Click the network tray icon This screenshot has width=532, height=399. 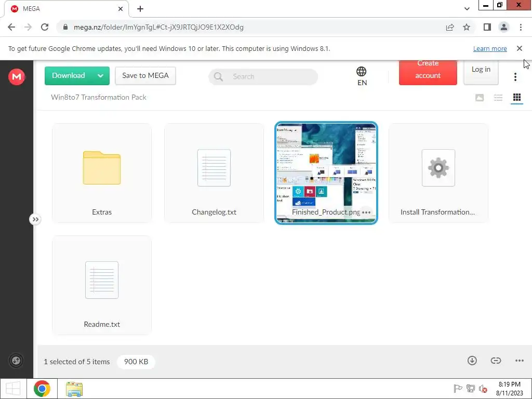click(x=471, y=389)
